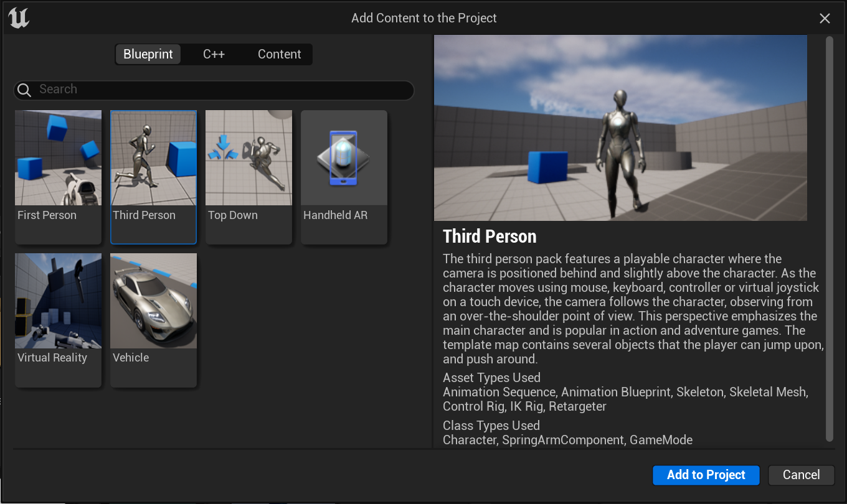Choose the Top Down template thumbnail
This screenshot has height=504, width=847.
click(x=249, y=158)
